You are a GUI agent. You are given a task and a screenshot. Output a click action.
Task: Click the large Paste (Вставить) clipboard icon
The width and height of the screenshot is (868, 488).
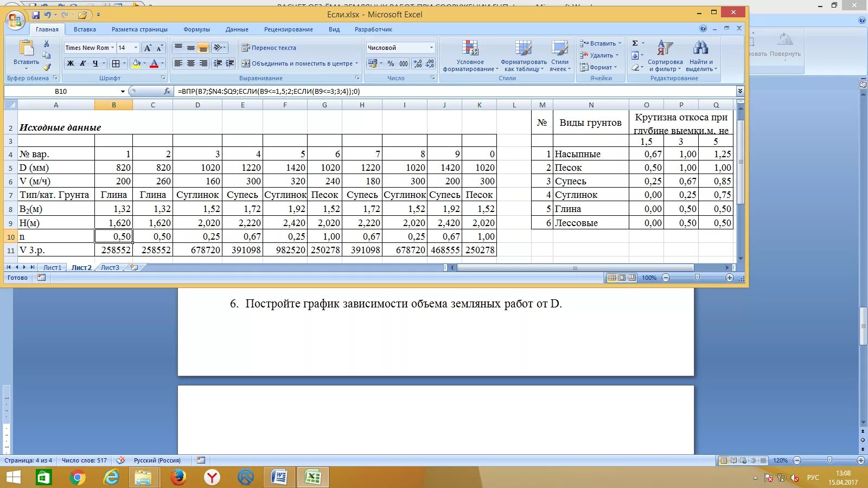coord(26,48)
